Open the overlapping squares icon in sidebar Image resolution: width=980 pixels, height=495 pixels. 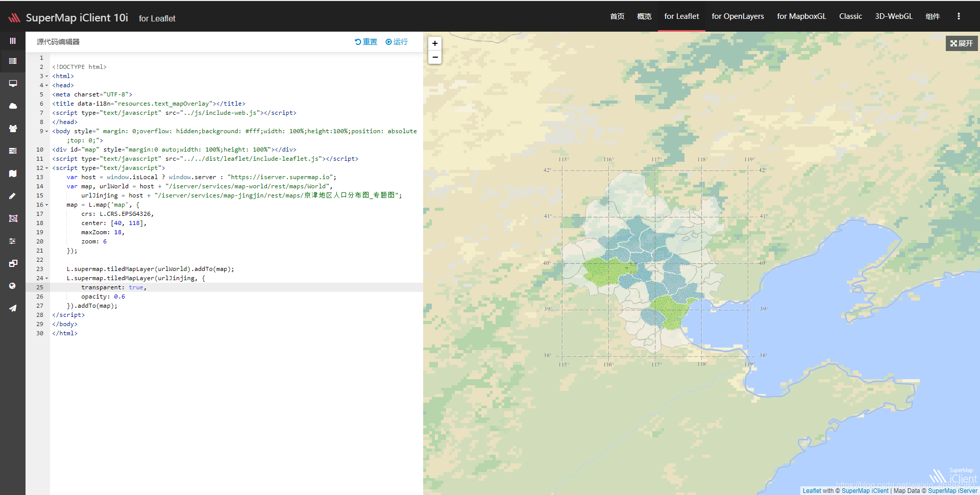[13, 263]
